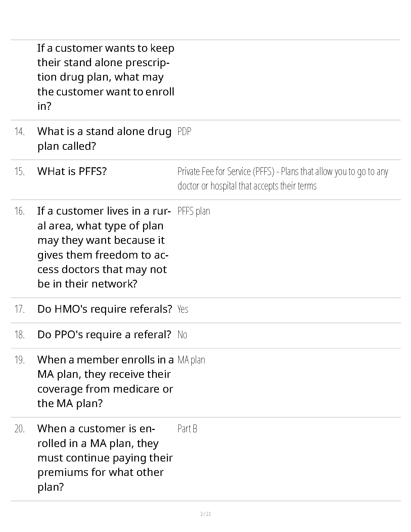Select the 'PFFS plan' answer
Screen dimensions: 411x532
point(194,211)
